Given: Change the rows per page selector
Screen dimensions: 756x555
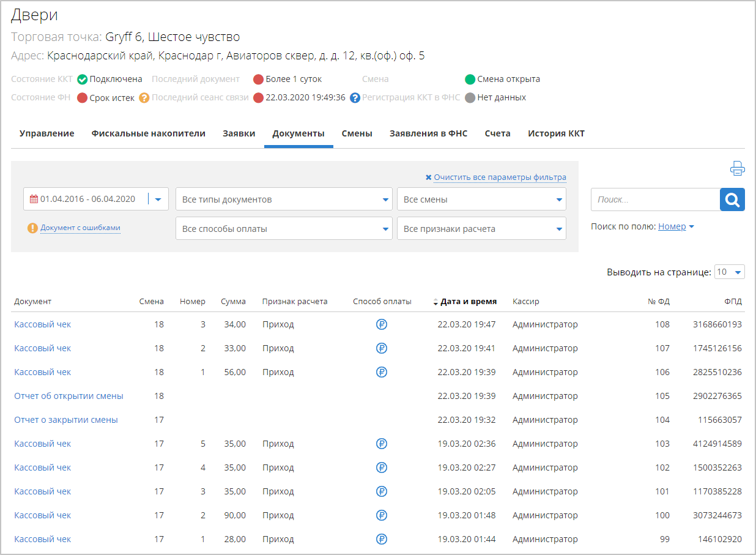Looking at the screenshot, I should [x=729, y=272].
